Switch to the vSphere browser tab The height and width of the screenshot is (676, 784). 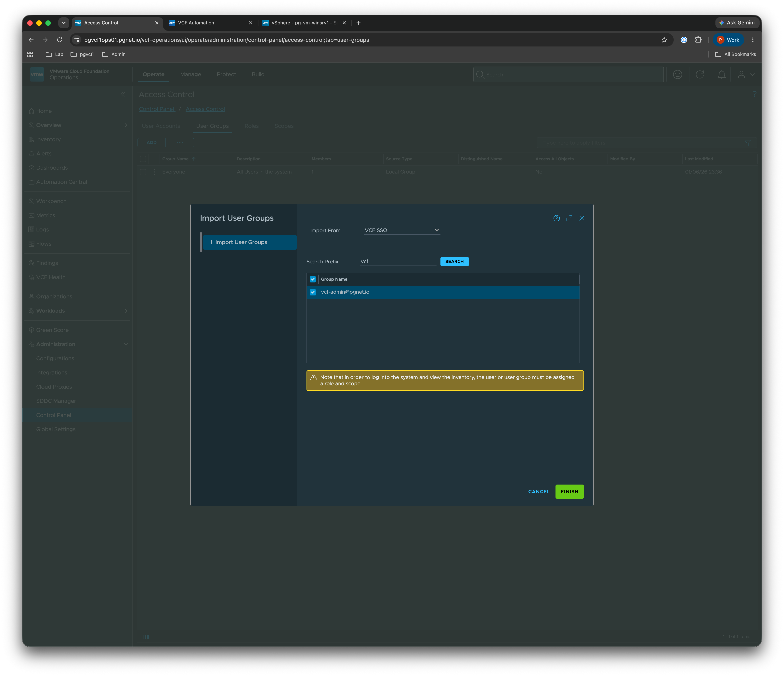304,23
